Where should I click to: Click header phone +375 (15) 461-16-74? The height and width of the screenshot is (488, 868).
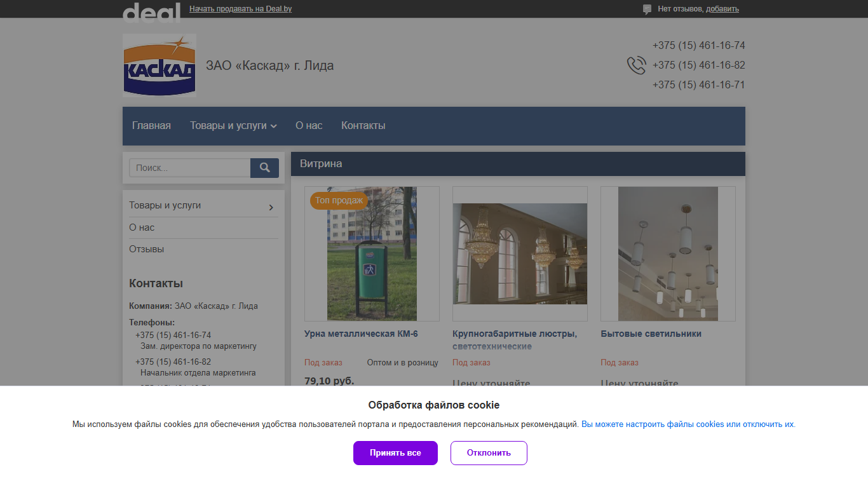tap(698, 46)
